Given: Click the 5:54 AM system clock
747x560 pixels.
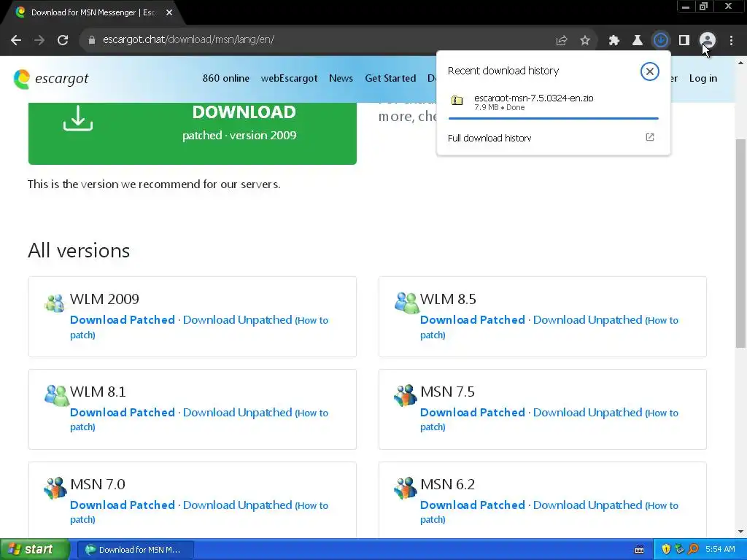Looking at the screenshot, I should (720, 550).
